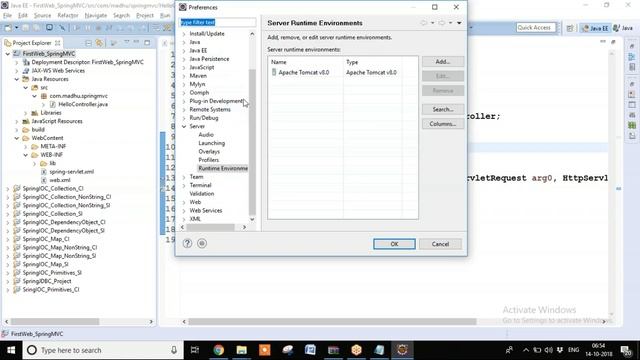This screenshot has height=360, width=640.
Task: Click the Search... button
Action: pyautogui.click(x=443, y=109)
